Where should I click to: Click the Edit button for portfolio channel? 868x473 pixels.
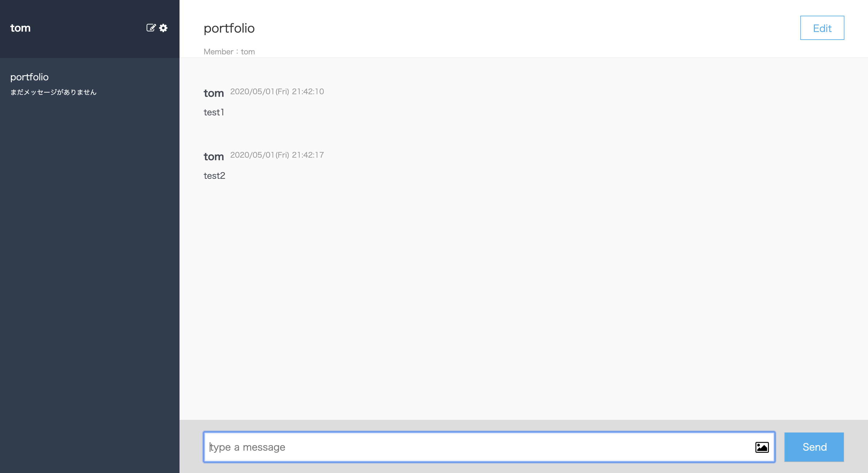[x=822, y=28]
